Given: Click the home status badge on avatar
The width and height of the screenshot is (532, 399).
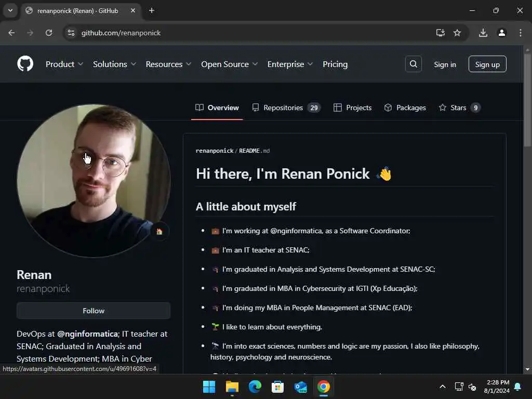Looking at the screenshot, I should pos(159,231).
